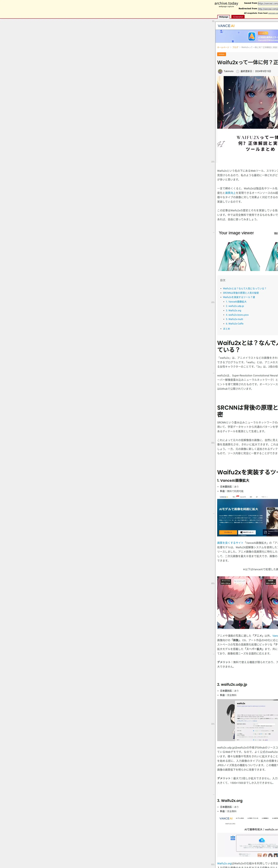Click the author name Tukimoto
Viewport: 278px width, 868px height.
click(228, 71)
